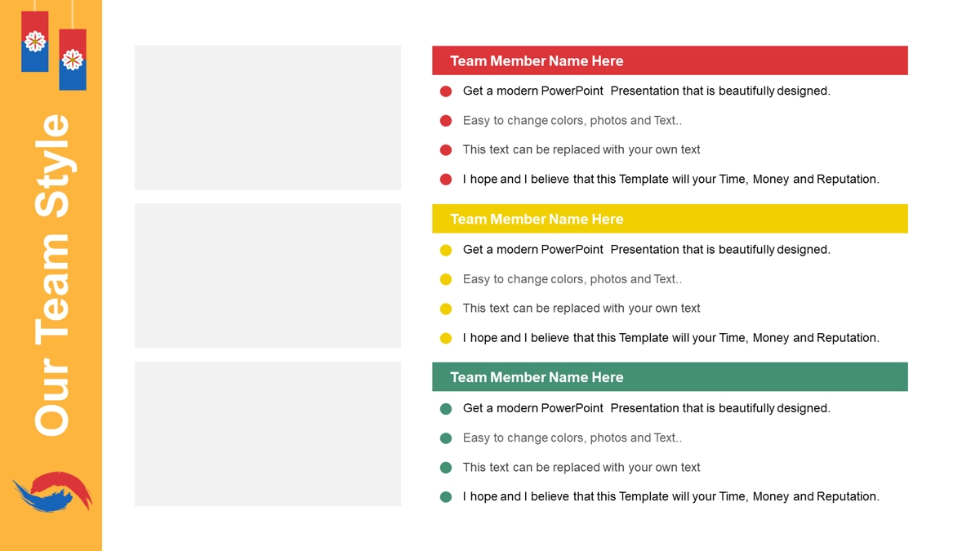
Task: Click the upper-left hanging flower ornament
Action: tap(35, 42)
